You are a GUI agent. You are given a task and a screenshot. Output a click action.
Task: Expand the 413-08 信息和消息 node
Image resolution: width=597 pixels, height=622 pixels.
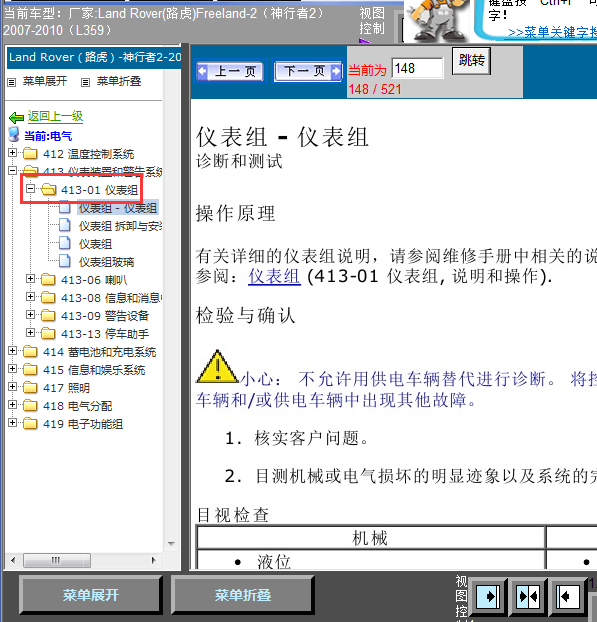click(x=31, y=296)
